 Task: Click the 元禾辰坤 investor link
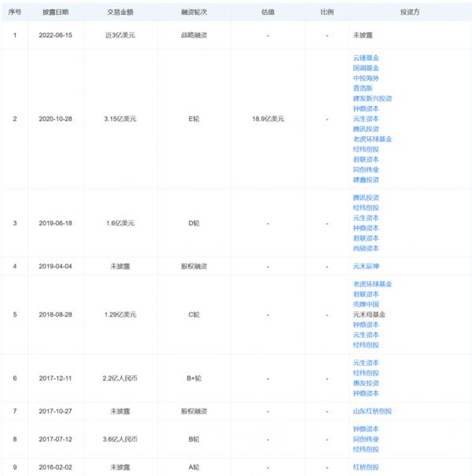coord(366,266)
